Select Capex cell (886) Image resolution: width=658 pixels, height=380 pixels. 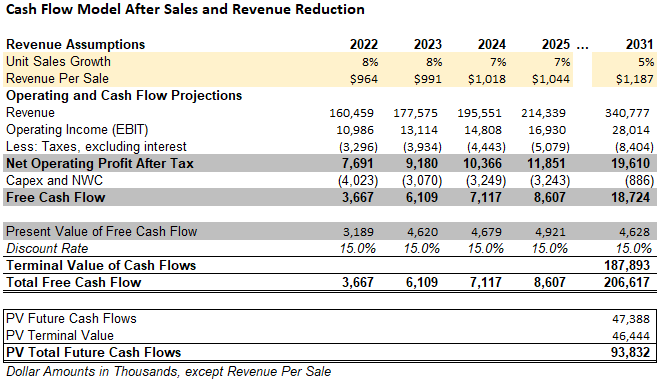click(640, 181)
